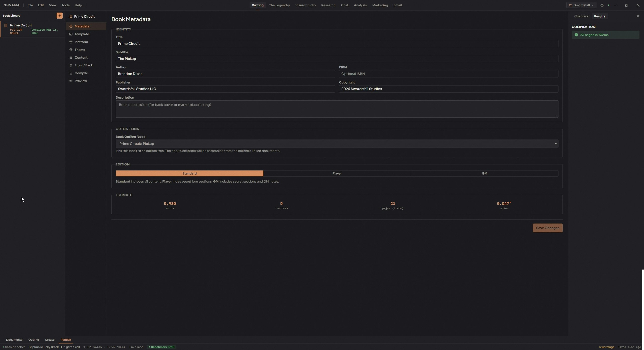Select the Standard edition option
The image size is (644, 350).
189,173
